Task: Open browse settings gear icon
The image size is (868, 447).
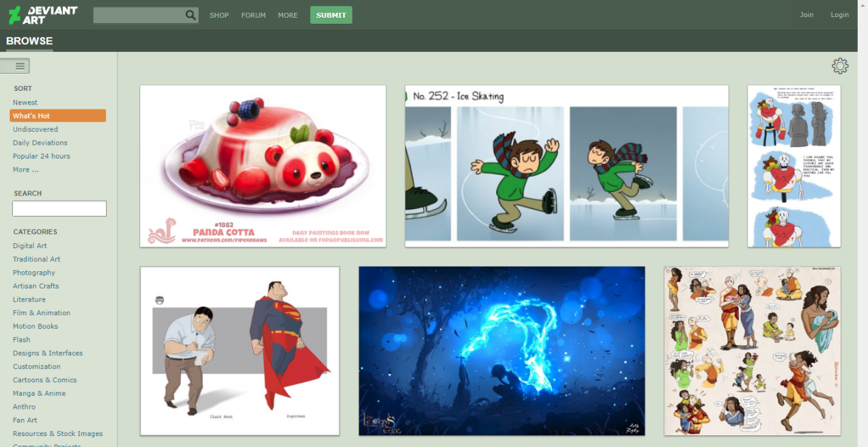Action: (x=840, y=66)
